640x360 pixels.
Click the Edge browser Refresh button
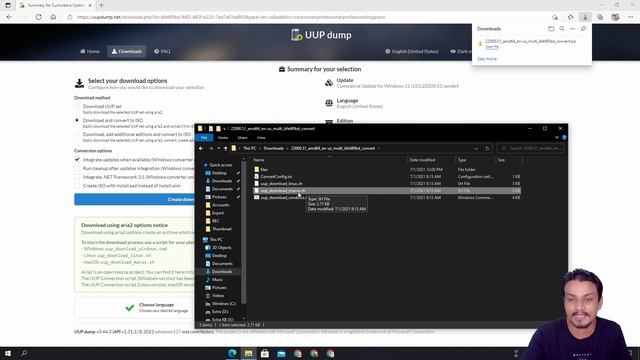point(38,17)
